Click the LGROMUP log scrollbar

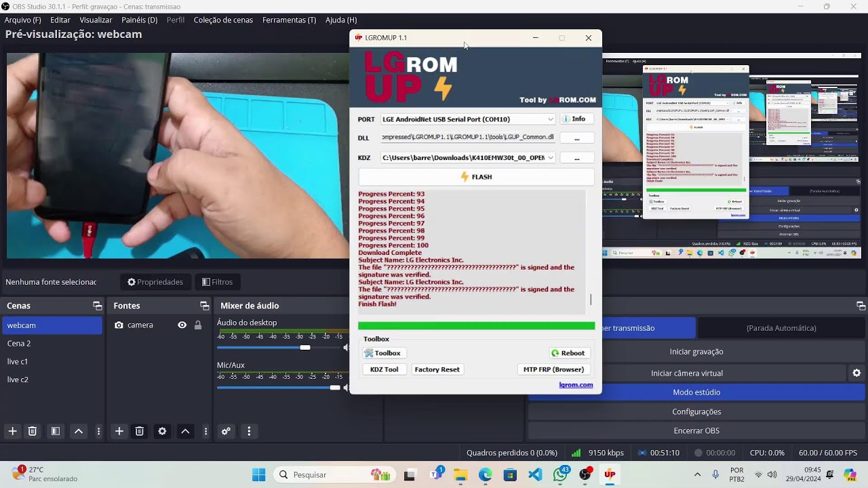point(591,300)
